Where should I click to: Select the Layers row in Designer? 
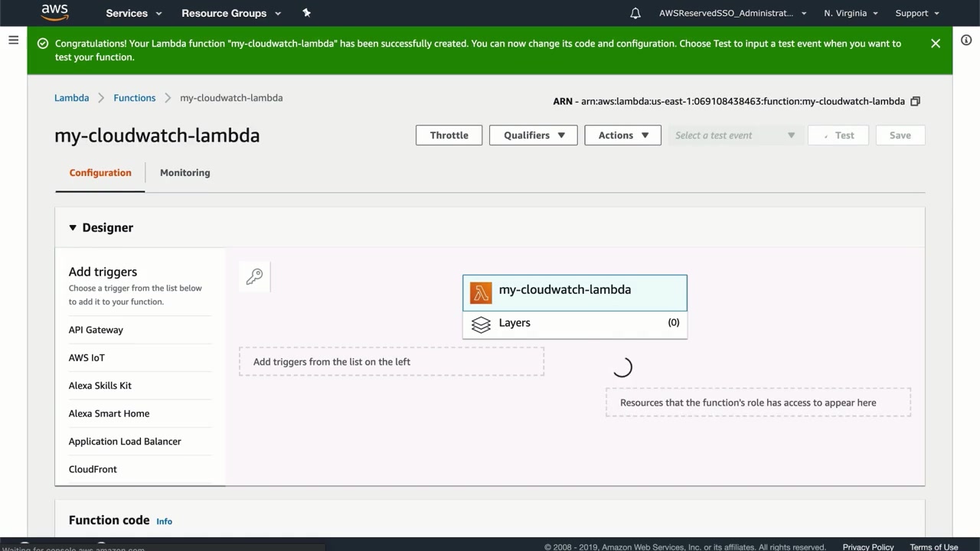pos(575,324)
